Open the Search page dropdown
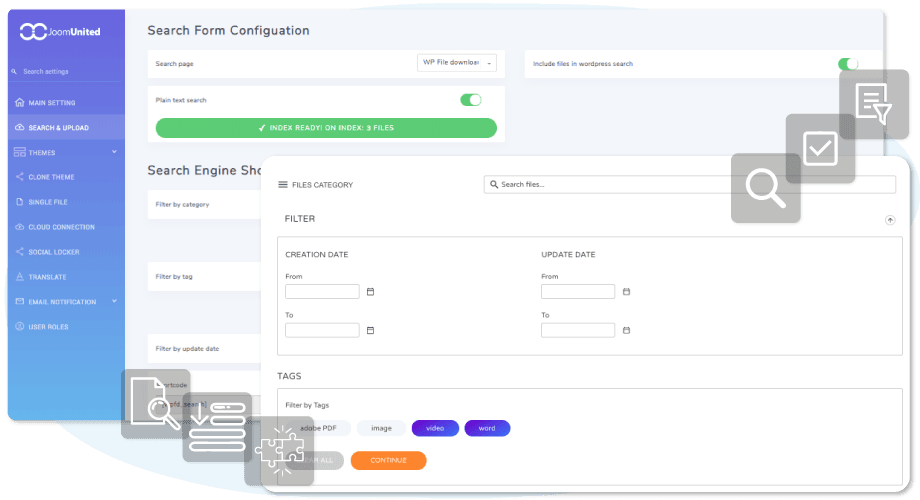This screenshot has width=920, height=500. 457,63
